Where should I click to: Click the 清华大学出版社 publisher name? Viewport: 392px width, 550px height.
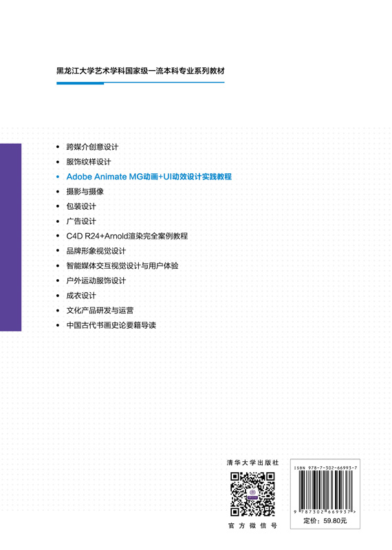point(252,463)
